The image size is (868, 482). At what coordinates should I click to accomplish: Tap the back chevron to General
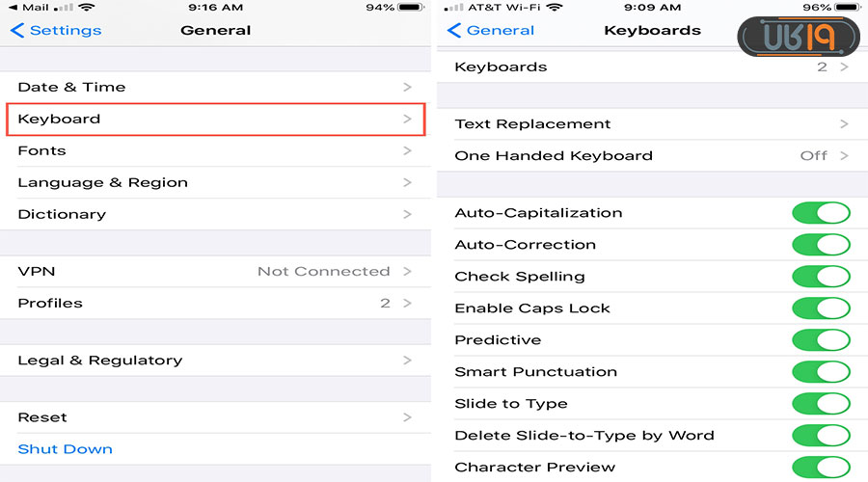[x=454, y=31]
